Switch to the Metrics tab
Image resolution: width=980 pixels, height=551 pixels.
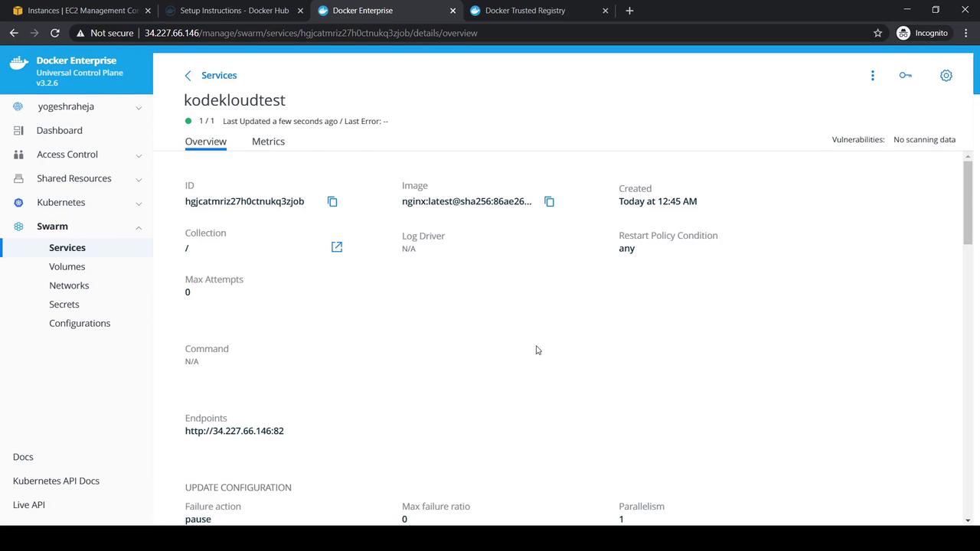(x=268, y=142)
